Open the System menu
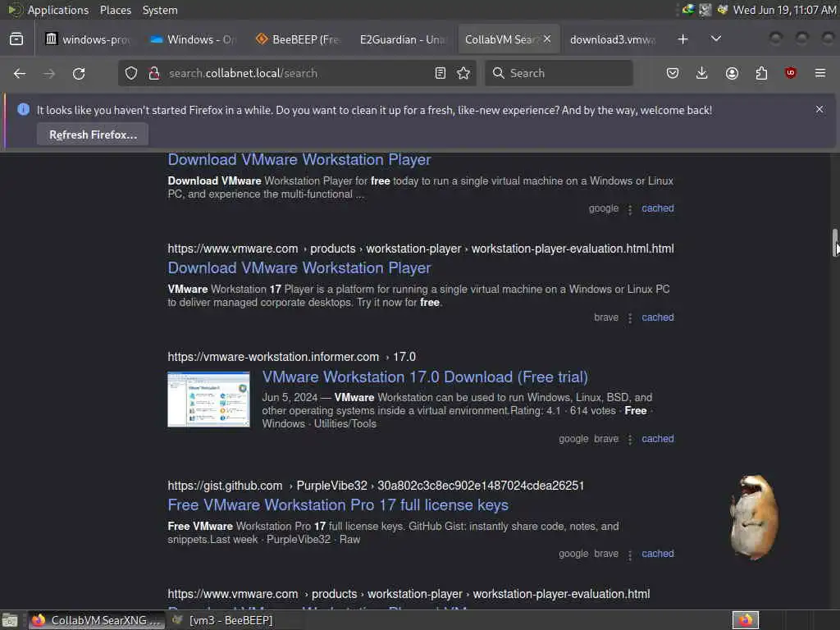 click(160, 10)
